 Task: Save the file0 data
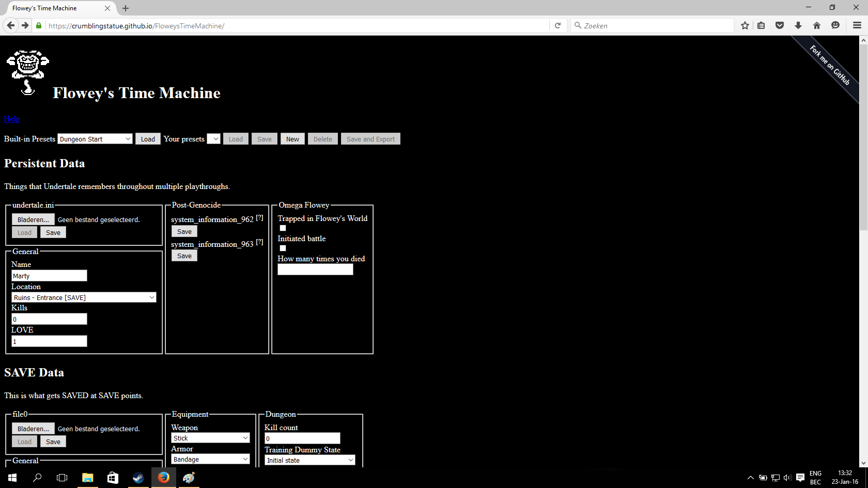click(x=53, y=442)
